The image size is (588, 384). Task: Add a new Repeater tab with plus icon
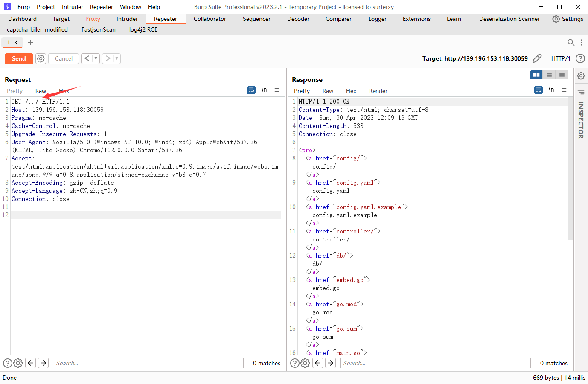click(30, 42)
